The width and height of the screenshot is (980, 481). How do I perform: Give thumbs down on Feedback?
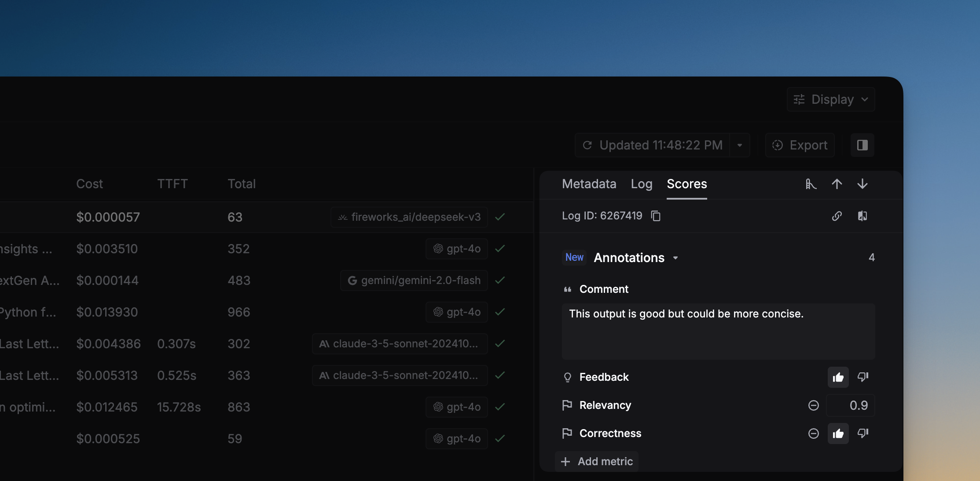pos(863,377)
